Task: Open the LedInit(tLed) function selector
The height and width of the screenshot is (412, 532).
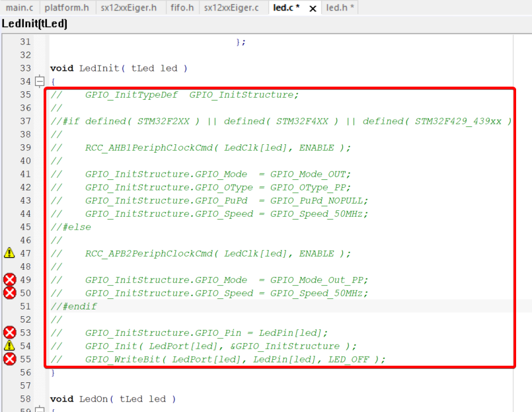Action: coord(34,24)
